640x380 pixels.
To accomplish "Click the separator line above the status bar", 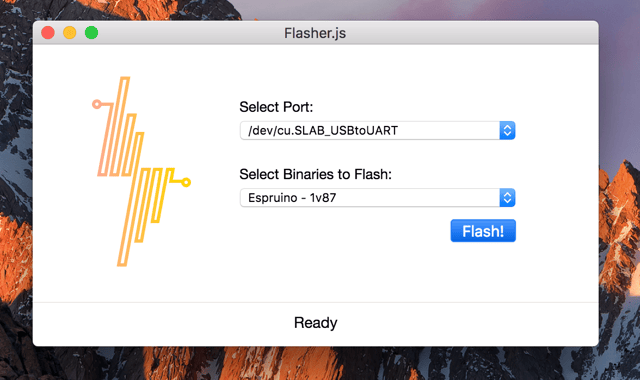I will (x=316, y=302).
